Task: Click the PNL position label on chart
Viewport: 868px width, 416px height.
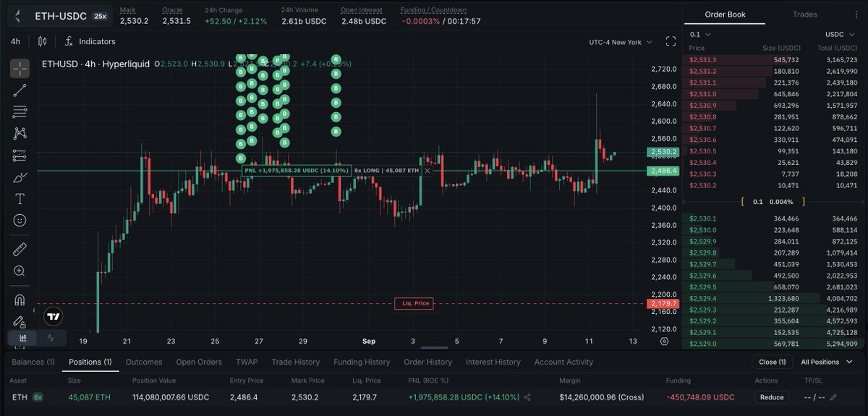Action: tap(297, 171)
